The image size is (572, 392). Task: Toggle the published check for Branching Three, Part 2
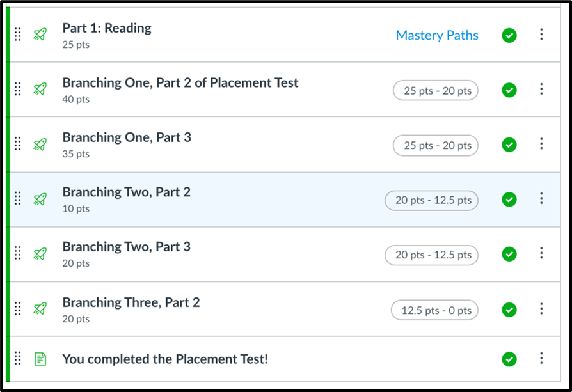(509, 310)
